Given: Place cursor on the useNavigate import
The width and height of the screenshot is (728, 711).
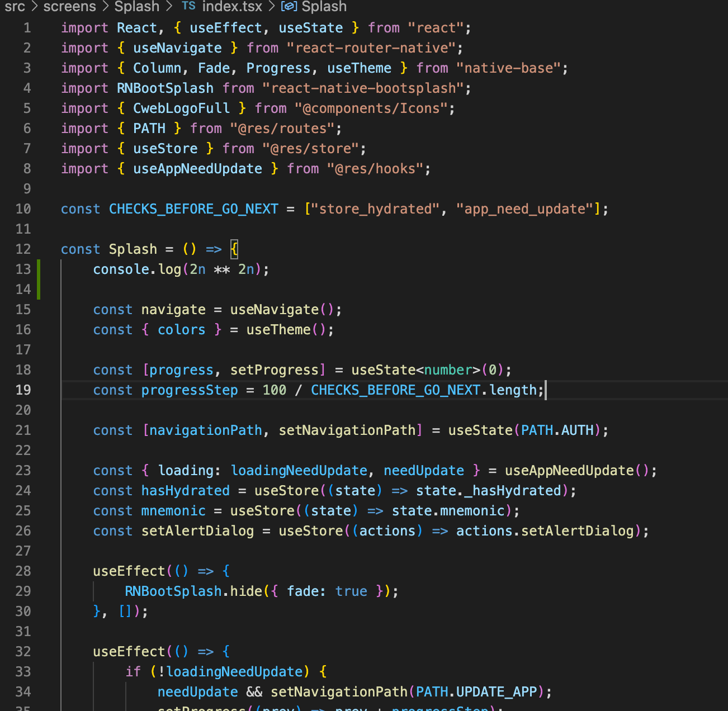Looking at the screenshot, I should coord(177,48).
